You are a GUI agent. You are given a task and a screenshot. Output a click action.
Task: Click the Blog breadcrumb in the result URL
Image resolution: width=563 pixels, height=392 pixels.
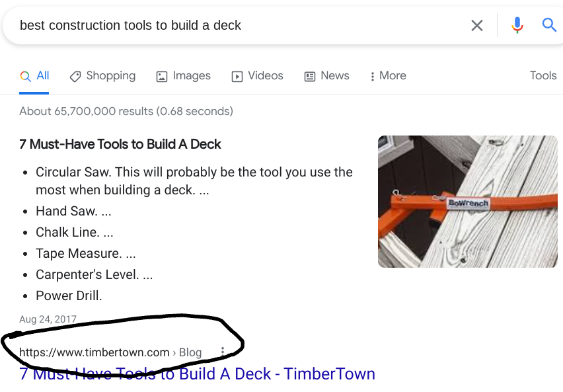[190, 352]
